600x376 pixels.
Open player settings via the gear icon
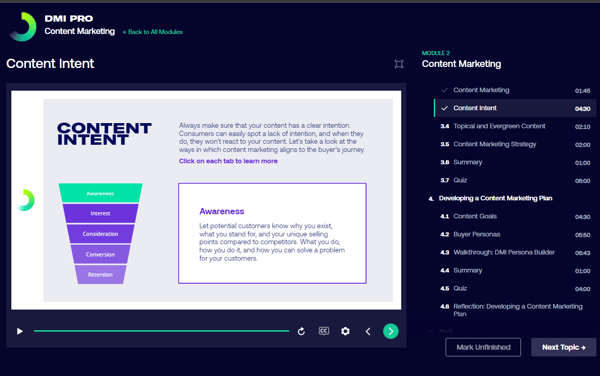[345, 331]
